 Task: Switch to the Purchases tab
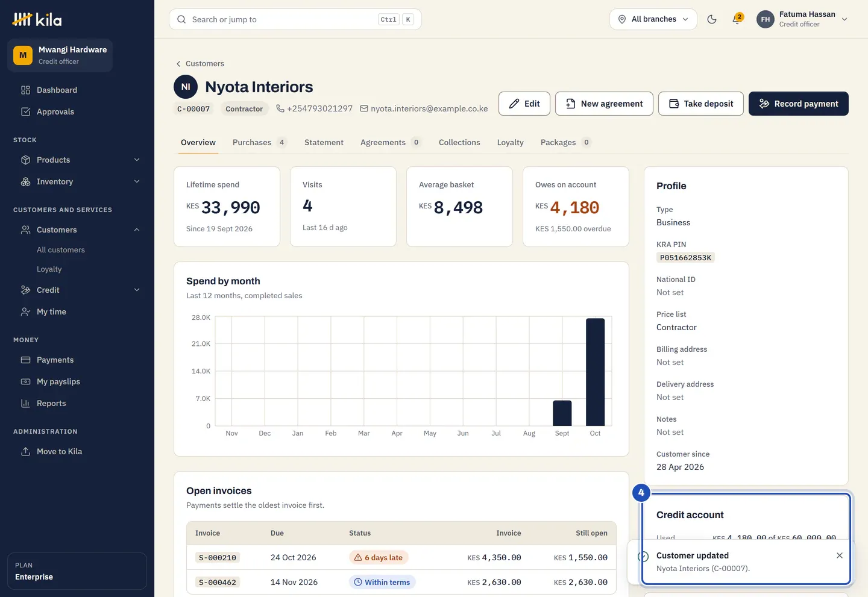(259, 142)
